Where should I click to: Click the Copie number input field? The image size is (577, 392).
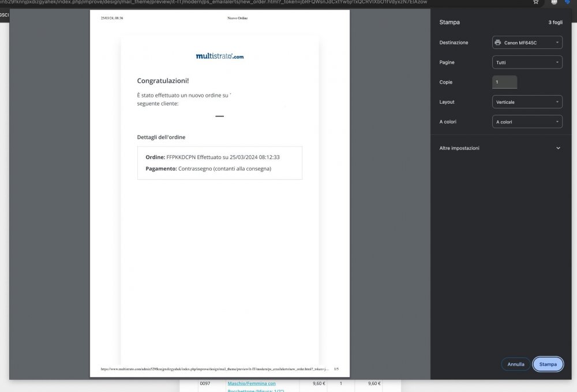click(504, 82)
